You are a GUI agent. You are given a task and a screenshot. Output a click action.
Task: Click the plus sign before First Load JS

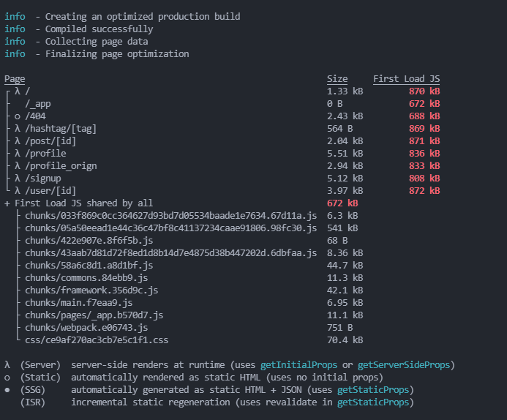[x=7, y=203]
